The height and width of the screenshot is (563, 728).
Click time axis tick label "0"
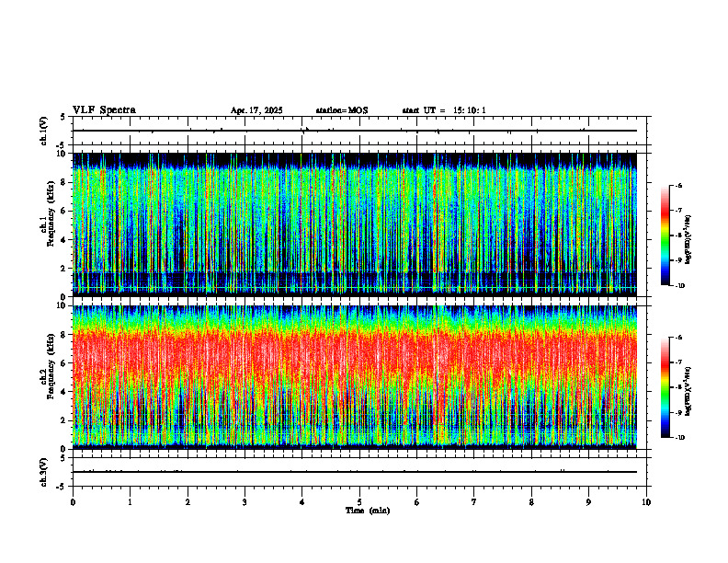73,502
